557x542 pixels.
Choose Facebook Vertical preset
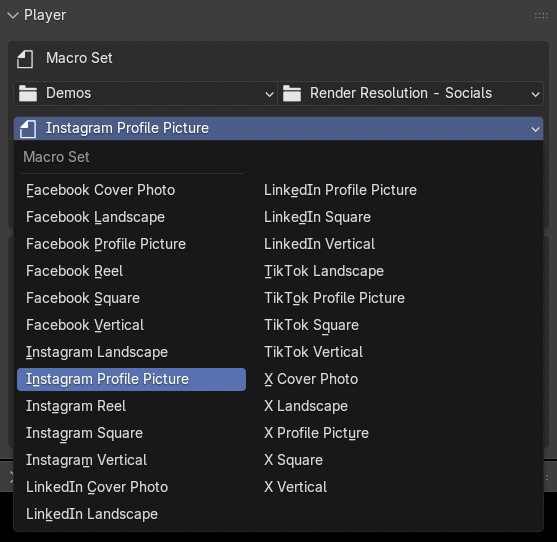click(131, 325)
